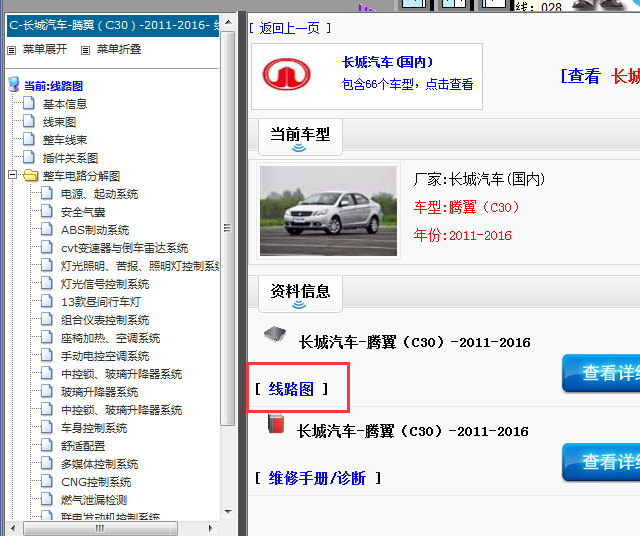Click the computer icon beside 当前:线路图
The height and width of the screenshot is (536, 640).
click(14, 84)
